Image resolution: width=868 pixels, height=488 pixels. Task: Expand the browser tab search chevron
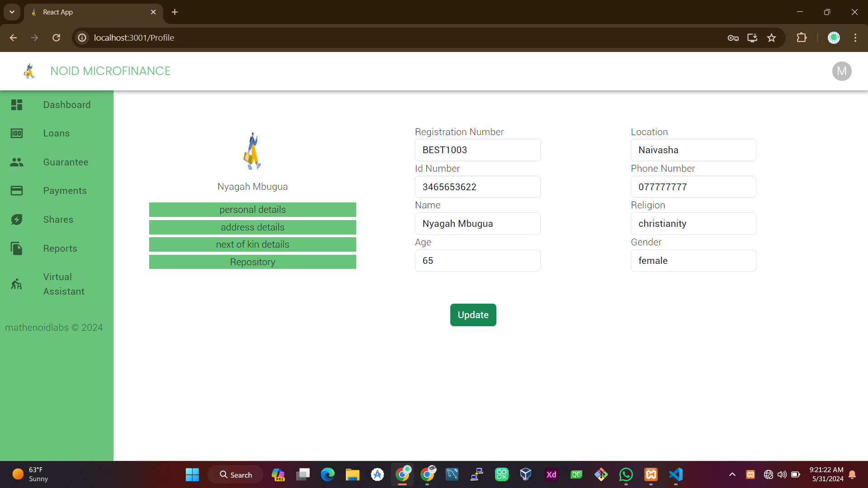pos(12,12)
